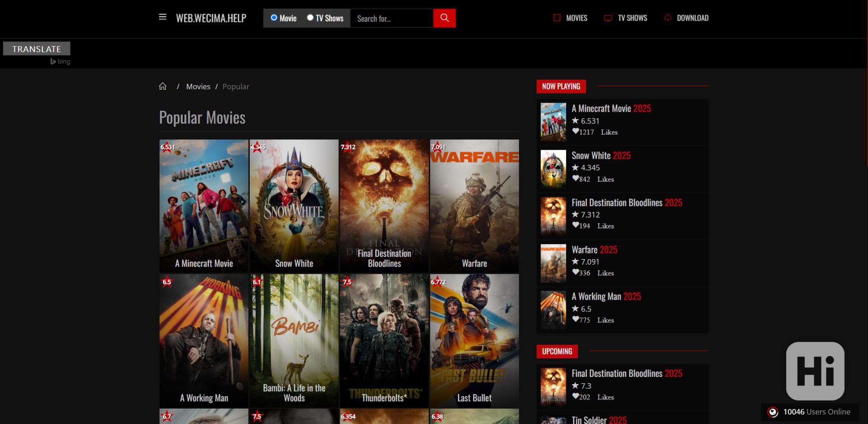
Task: Click the 7.5 star badge on Thunderbolts poster
Action: [x=347, y=282]
